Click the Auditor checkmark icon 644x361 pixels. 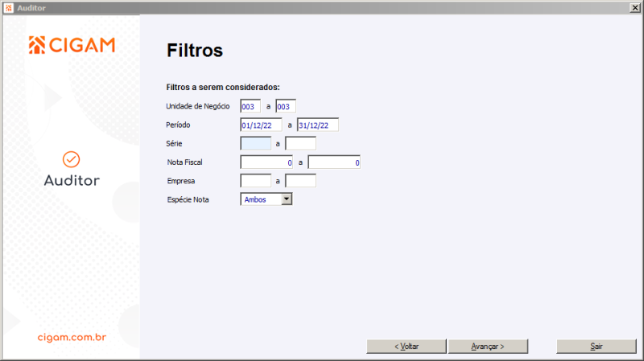[x=71, y=159]
